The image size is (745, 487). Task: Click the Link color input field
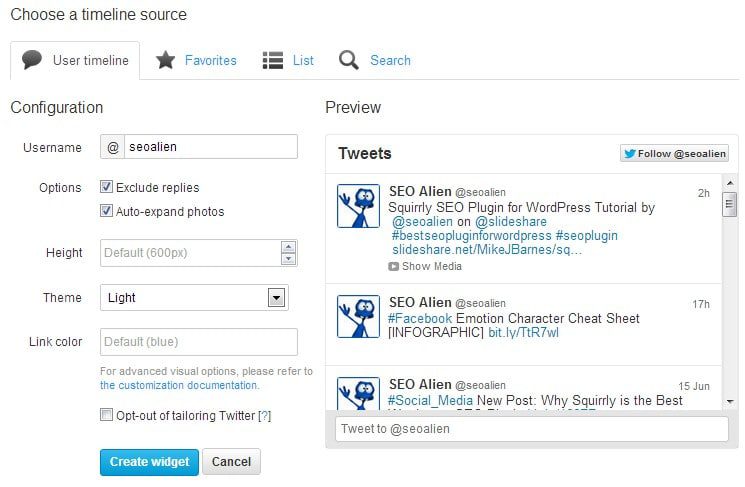point(199,342)
